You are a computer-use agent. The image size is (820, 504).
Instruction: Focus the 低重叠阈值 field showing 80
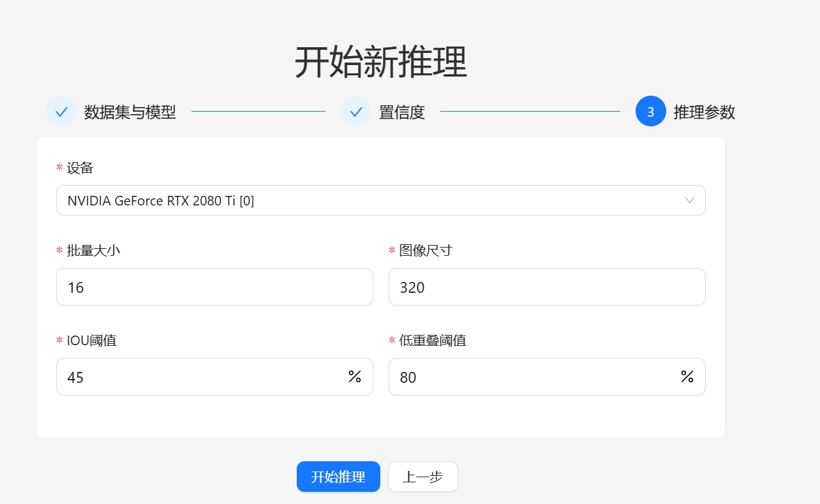[x=533, y=377]
